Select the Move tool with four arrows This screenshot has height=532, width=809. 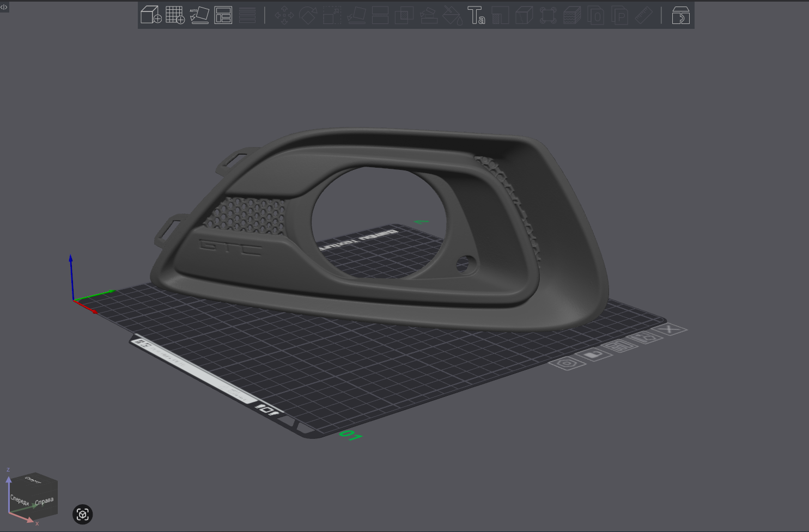click(284, 15)
